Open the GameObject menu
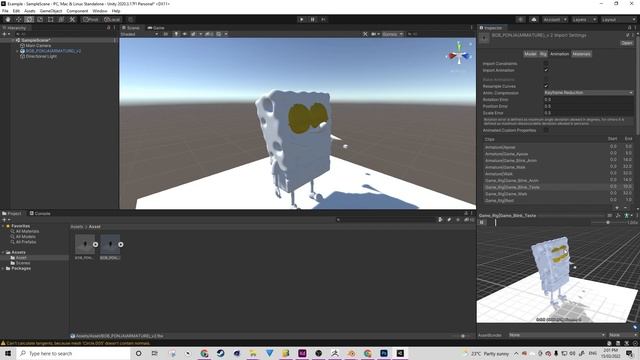This screenshot has height=360, width=640. point(51,11)
